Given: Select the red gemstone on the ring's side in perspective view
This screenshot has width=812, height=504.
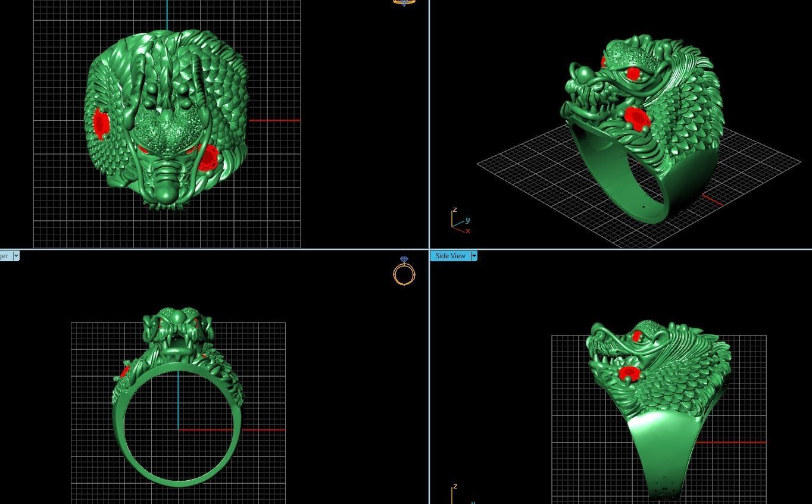Looking at the screenshot, I should click(638, 120).
